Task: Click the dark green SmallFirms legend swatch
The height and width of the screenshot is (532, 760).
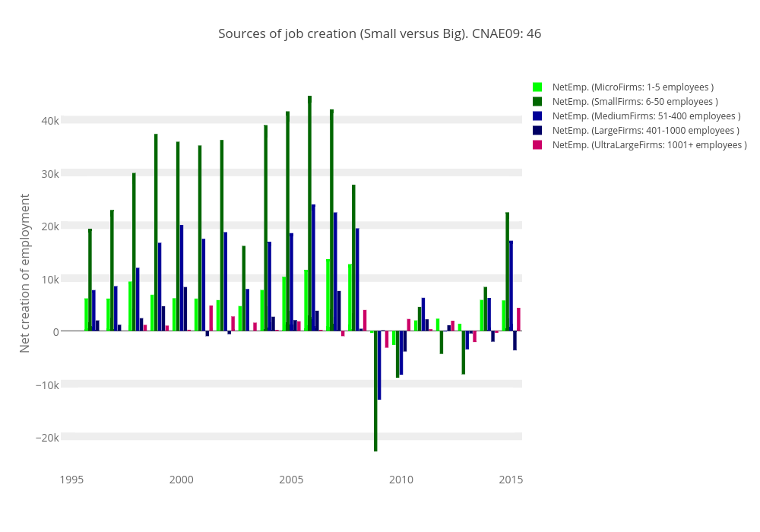Action: coord(537,102)
